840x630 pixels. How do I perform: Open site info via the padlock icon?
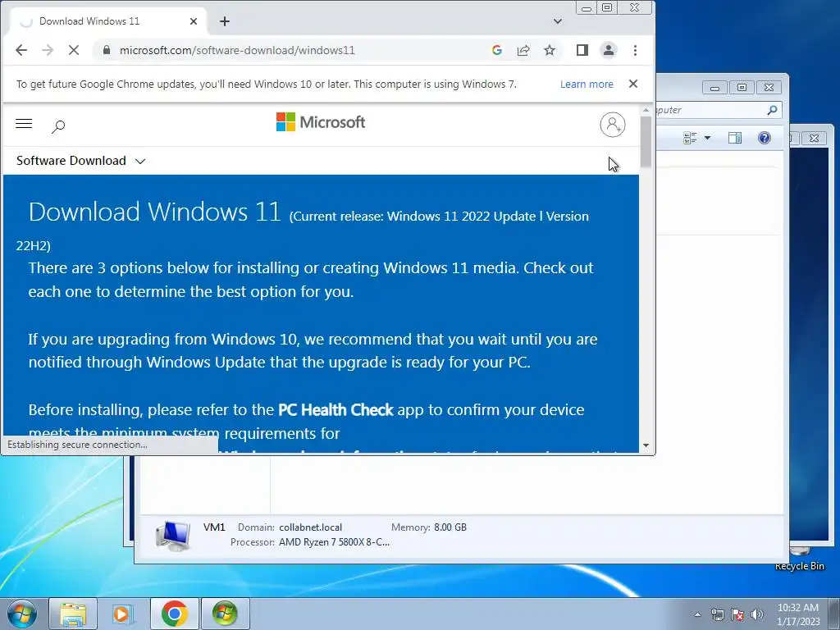click(x=106, y=50)
